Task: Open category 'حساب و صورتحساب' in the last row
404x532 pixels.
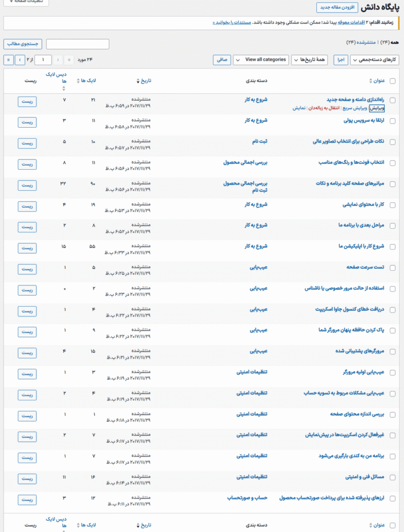Action: 248,497
